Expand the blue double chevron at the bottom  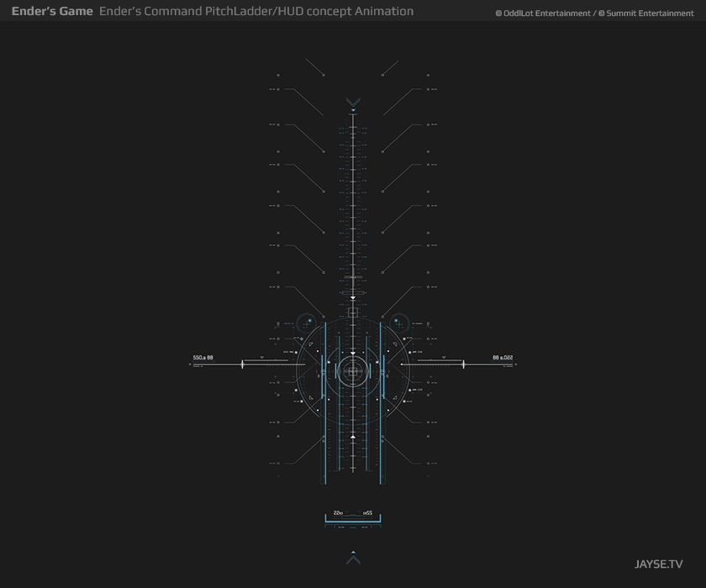coord(353,558)
